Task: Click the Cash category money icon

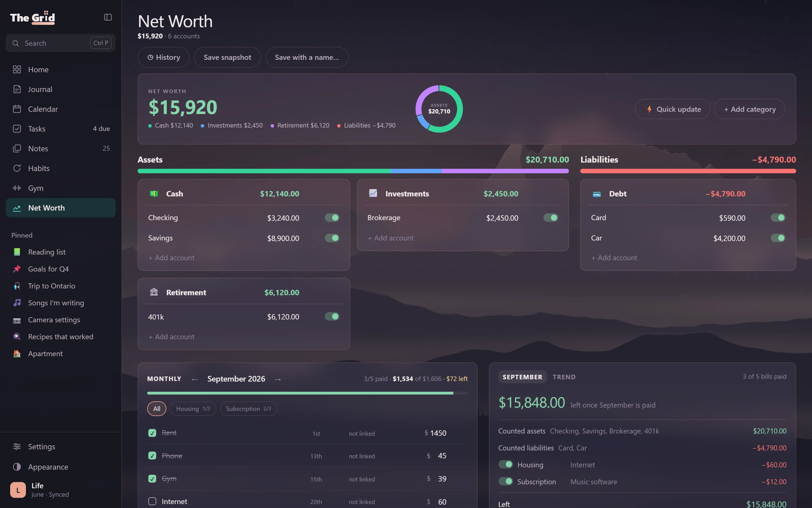Action: point(154,194)
